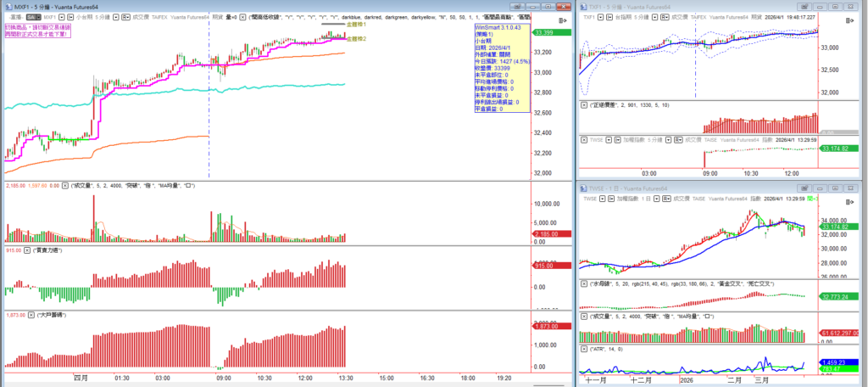Remove the 成交量 indicator on TWSE daily chart
This screenshot has width=868, height=387.
click(x=583, y=316)
